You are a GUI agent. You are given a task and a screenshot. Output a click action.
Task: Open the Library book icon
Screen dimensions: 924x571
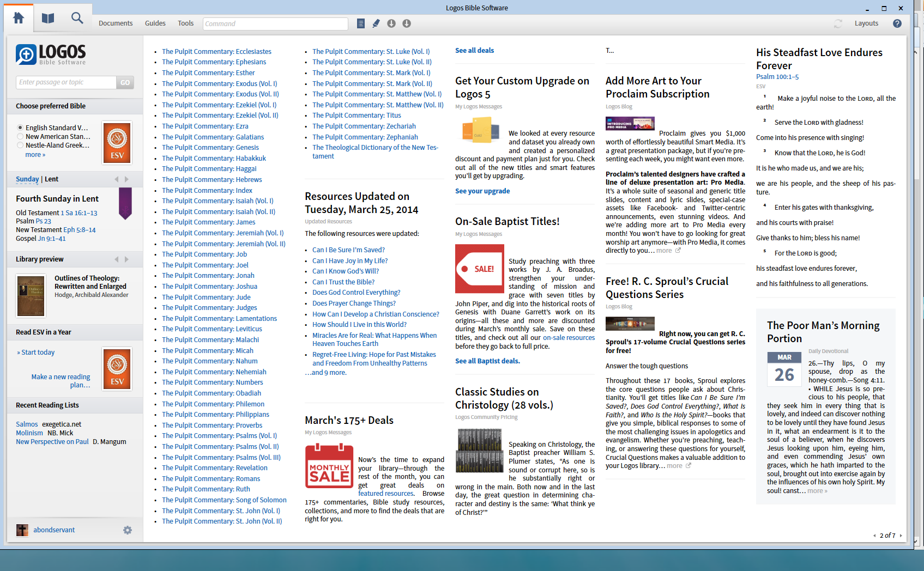pyautogui.click(x=48, y=18)
